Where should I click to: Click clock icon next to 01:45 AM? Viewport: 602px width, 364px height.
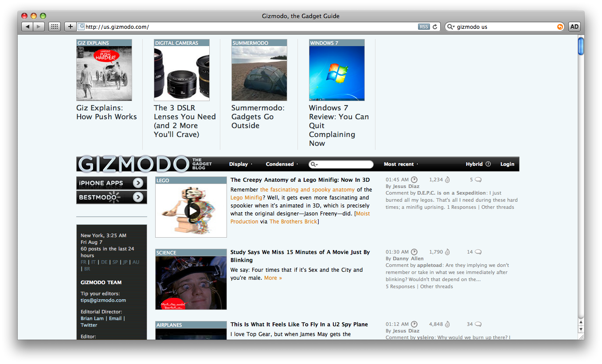414,180
